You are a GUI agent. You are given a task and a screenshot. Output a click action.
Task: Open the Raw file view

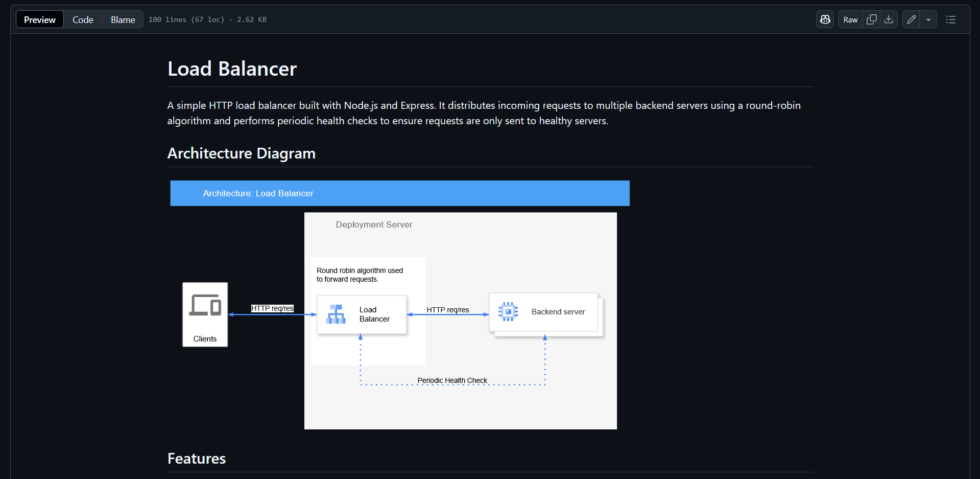coord(849,19)
